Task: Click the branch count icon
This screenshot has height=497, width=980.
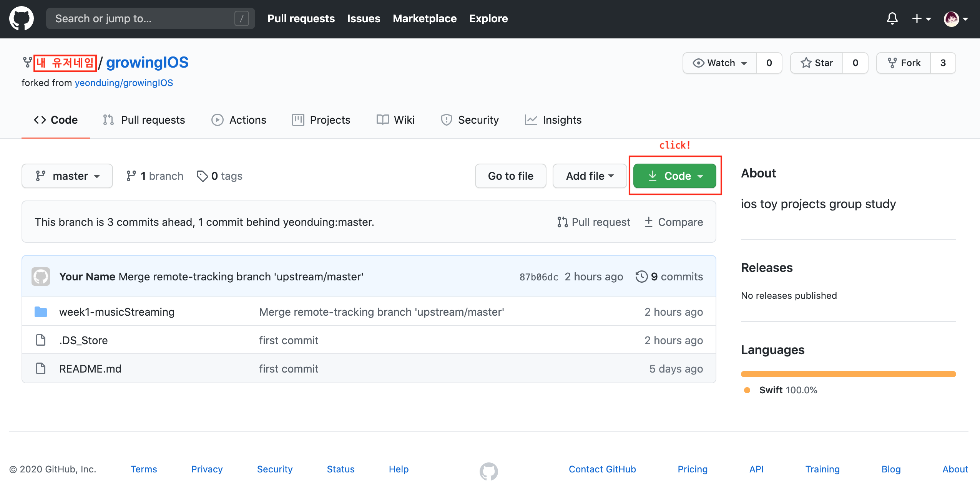Action: click(x=131, y=176)
